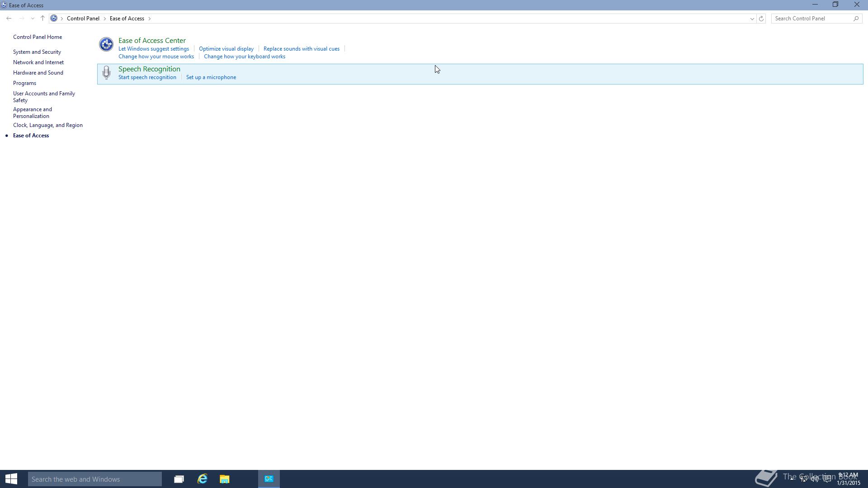Image resolution: width=868 pixels, height=488 pixels.
Task: Open File Explorer from the taskbar
Action: (225, 479)
